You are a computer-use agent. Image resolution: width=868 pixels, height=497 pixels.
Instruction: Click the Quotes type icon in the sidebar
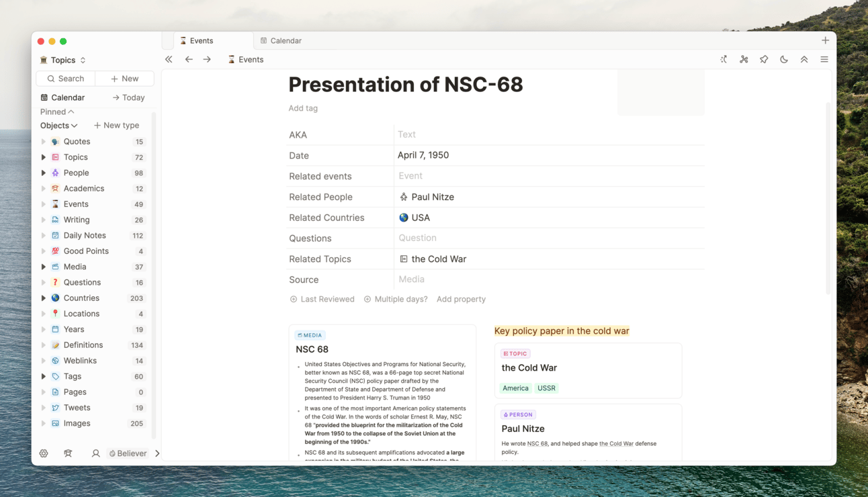point(55,142)
